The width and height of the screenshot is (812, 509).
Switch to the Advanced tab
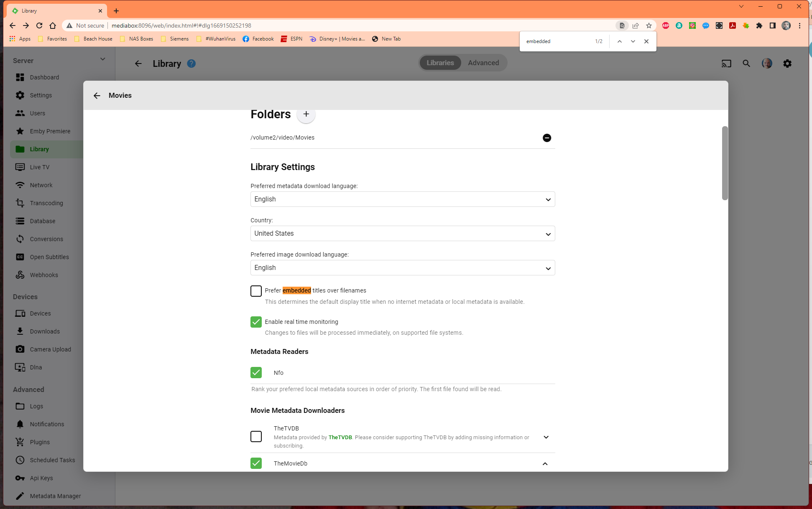click(483, 63)
